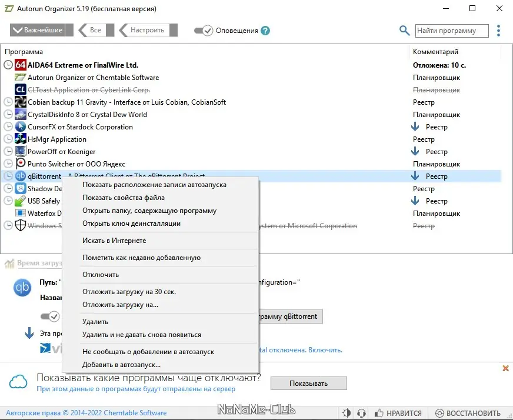Choose Добавить в автозапуск... menu item
This screenshot has height=420, width=513.
pos(160,365)
